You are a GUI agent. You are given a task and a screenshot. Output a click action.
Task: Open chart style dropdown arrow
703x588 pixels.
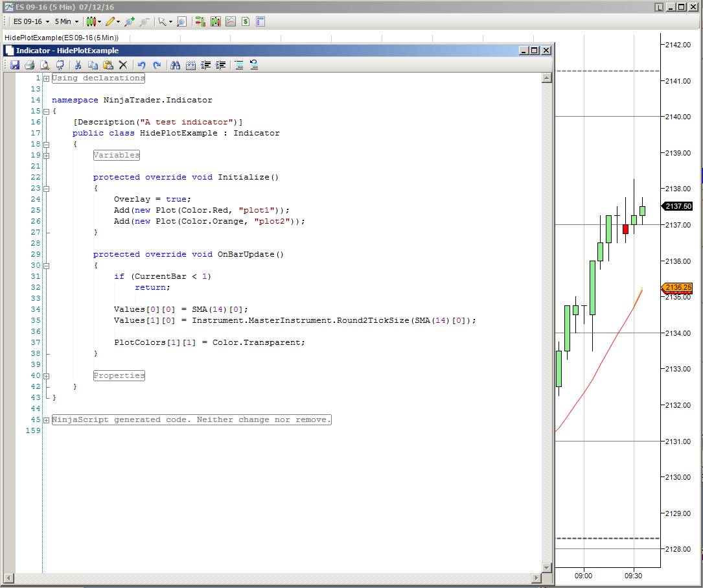(99, 21)
